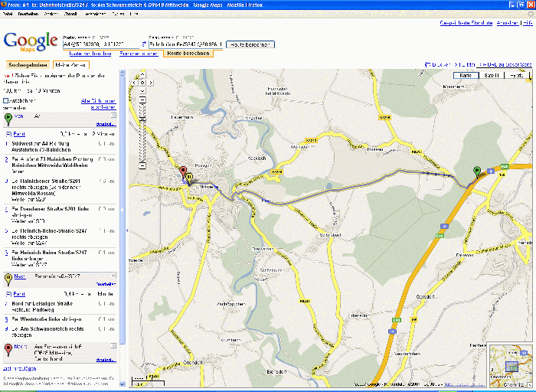Click the Route berechnen button
Screen dimensions: 536x392
(250, 44)
